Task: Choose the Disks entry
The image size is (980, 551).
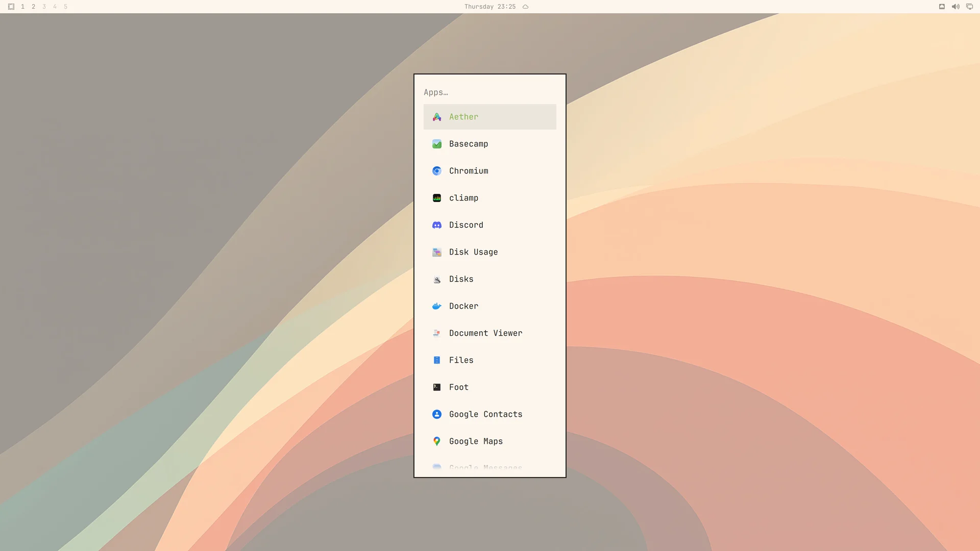Action: [x=490, y=279]
